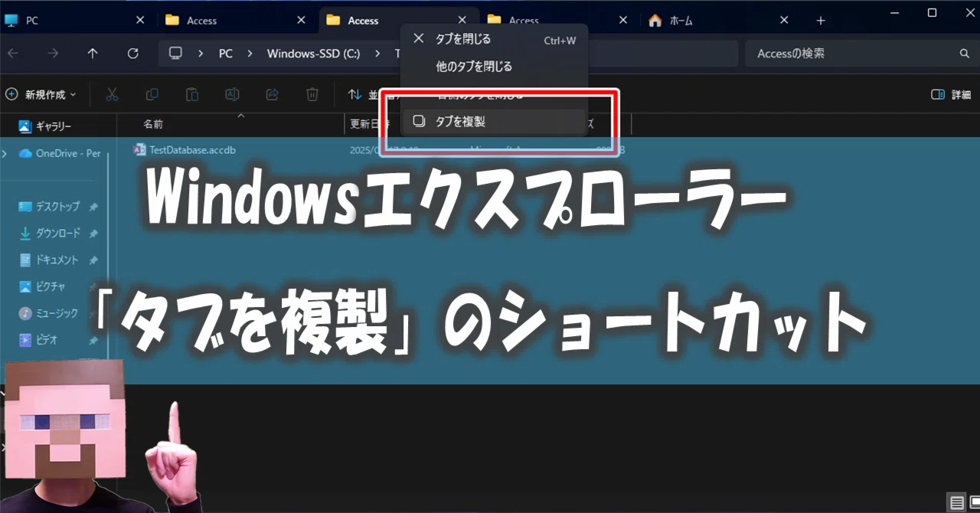This screenshot has width=980, height=513.
Task: Refresh the current folder view
Action: click(x=132, y=54)
